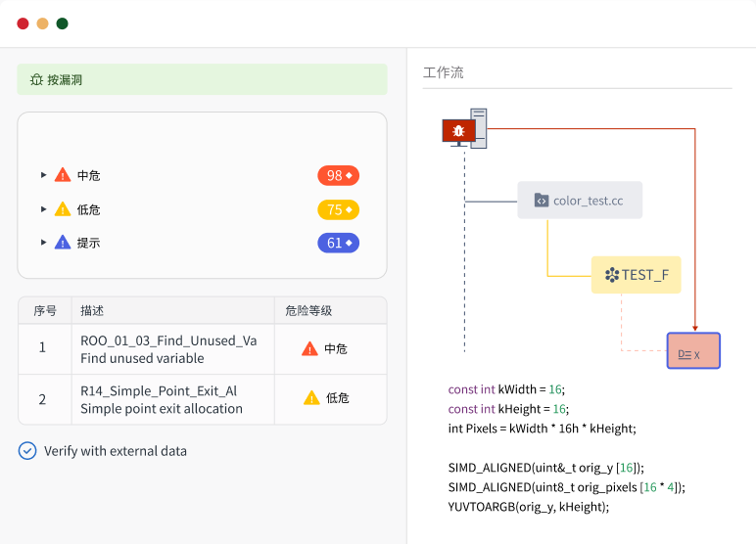Click the bug icon in 按漏洞 banner

pyautogui.click(x=36, y=79)
